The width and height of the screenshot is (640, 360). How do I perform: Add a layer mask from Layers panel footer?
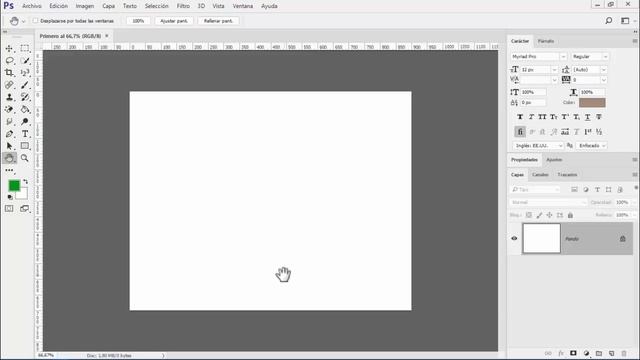pos(573,353)
